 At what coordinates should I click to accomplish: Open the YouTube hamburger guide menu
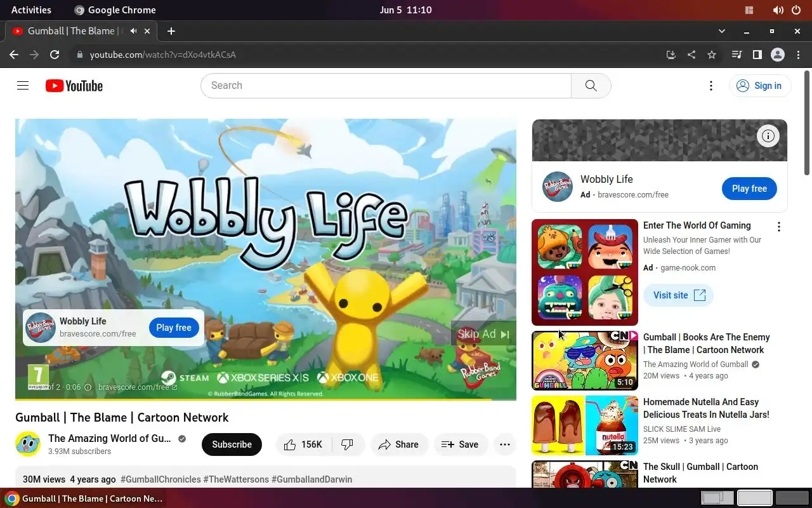[23, 86]
